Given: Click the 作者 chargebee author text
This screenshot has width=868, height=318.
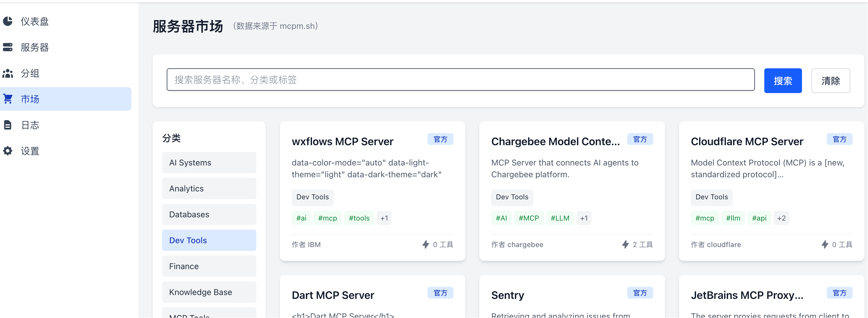Looking at the screenshot, I should [517, 245].
